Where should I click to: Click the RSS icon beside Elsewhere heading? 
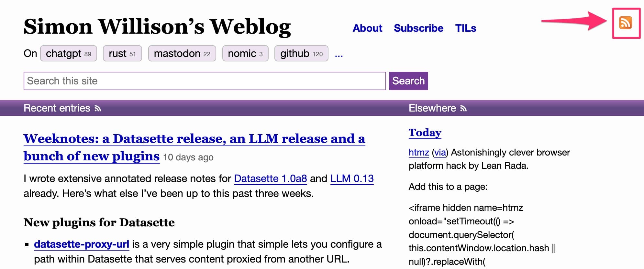click(x=464, y=109)
